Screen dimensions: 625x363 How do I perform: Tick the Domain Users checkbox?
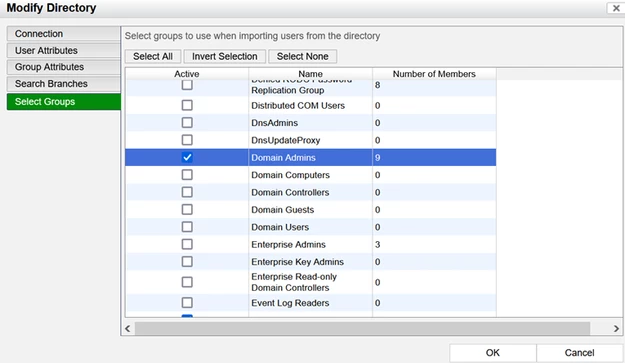coord(187,227)
